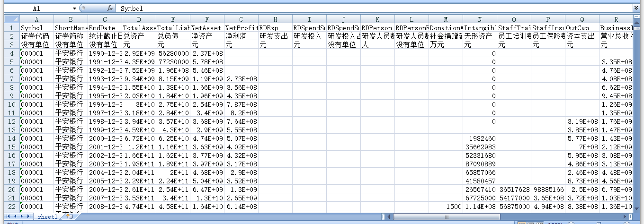The height and width of the screenshot is (224, 644).
Task: Click cell with header OutCap
Action: [582, 28]
